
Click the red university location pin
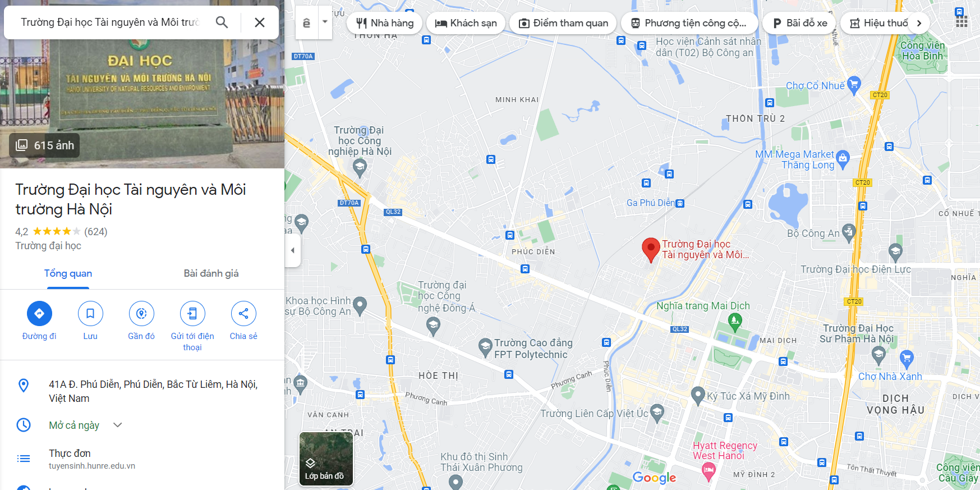[651, 250]
